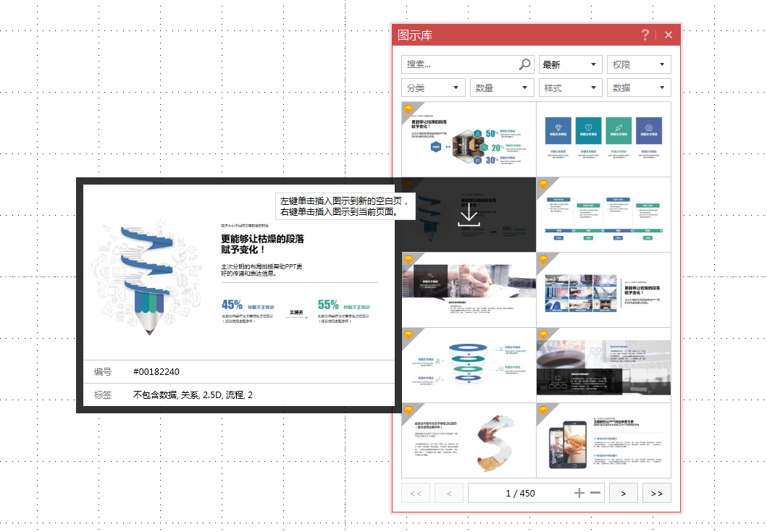This screenshot has width=767, height=532.
Task: Click the download arrow on the hovered thumbnail
Action: pos(469,215)
